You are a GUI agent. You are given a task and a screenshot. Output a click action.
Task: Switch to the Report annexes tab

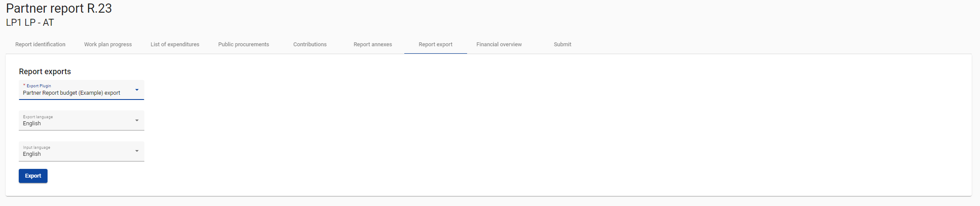(x=372, y=45)
